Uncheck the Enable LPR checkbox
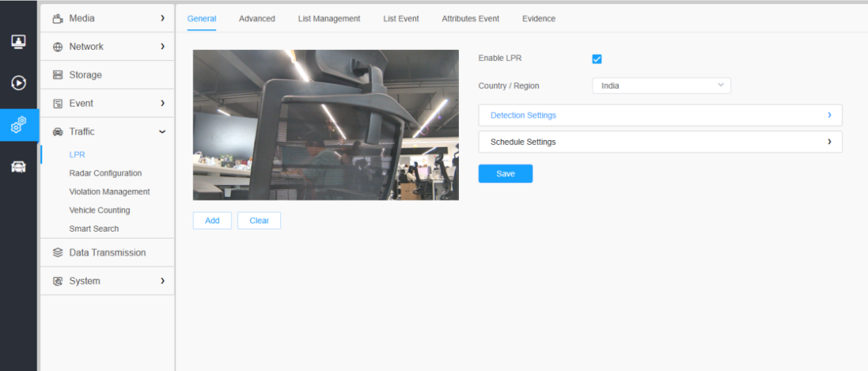The height and width of the screenshot is (371, 868). click(x=597, y=59)
